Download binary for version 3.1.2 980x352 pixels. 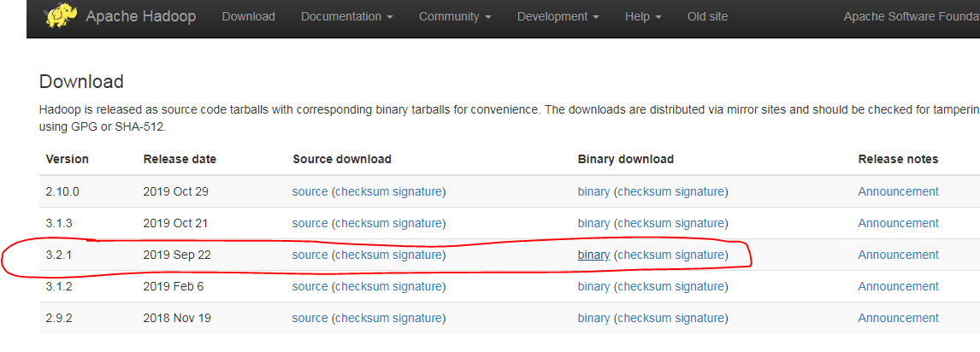click(x=593, y=286)
